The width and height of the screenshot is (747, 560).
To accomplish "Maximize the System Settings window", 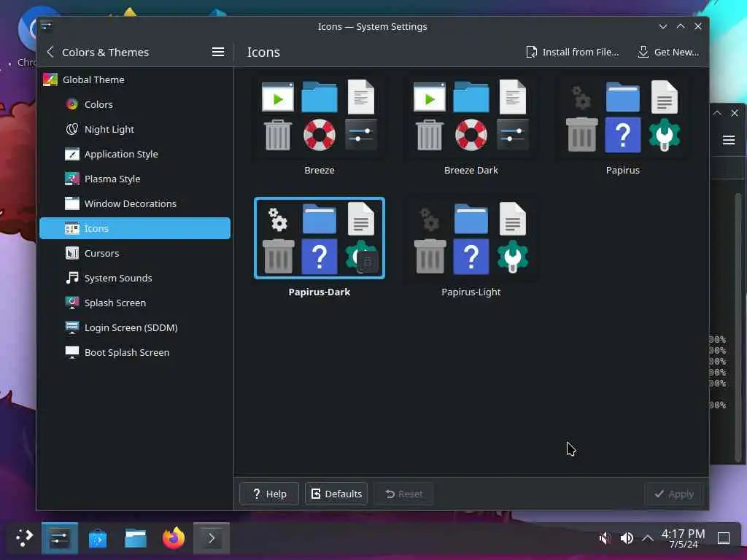I will [681, 26].
